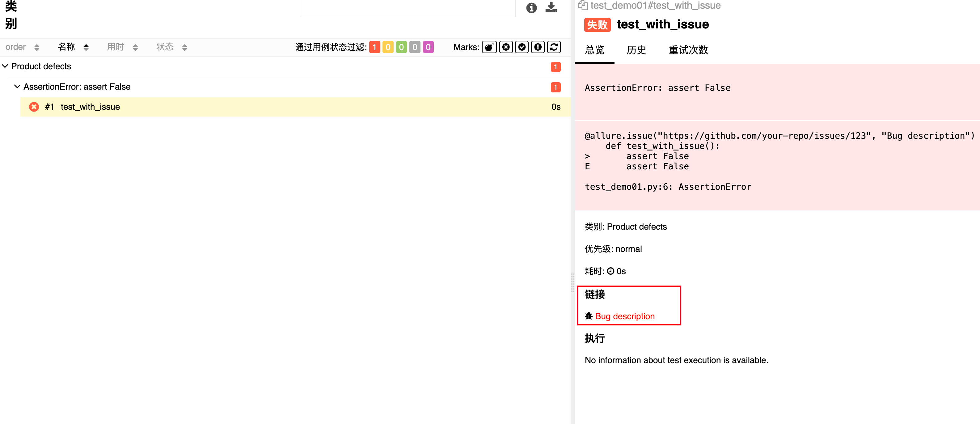Click the info circle icon

[x=531, y=8]
